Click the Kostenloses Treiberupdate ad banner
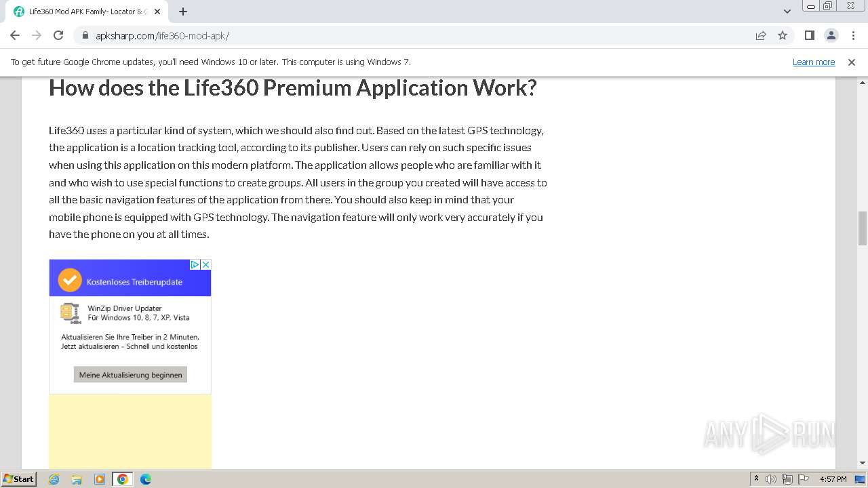 pos(130,279)
